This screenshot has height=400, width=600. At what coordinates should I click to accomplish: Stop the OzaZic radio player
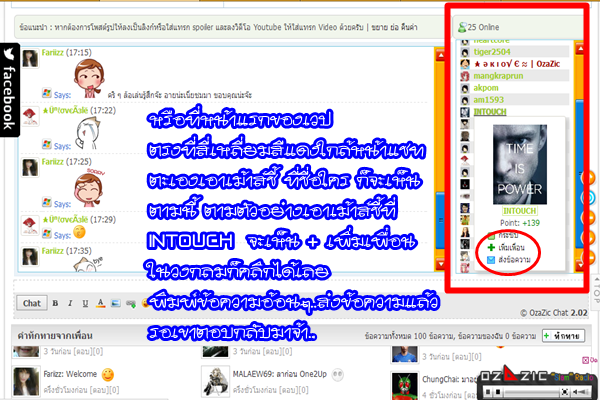click(498, 392)
